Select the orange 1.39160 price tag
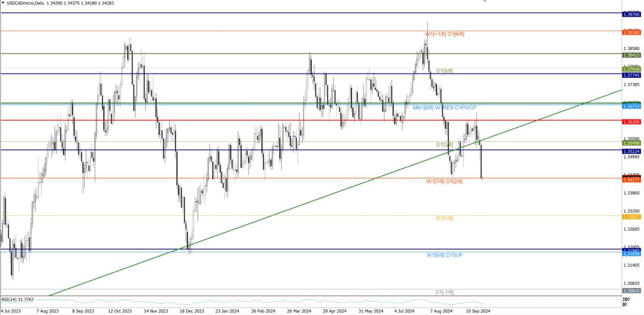The height and width of the screenshot is (315, 644). tap(631, 31)
